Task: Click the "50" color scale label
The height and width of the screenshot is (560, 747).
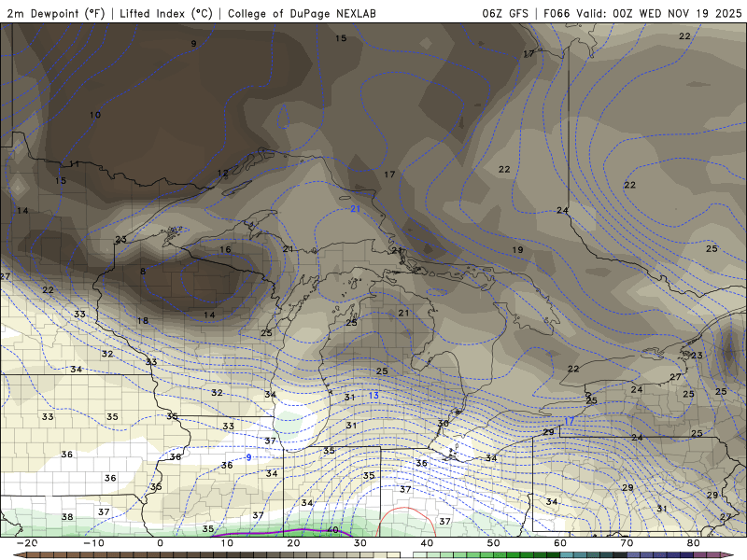Action: click(494, 543)
